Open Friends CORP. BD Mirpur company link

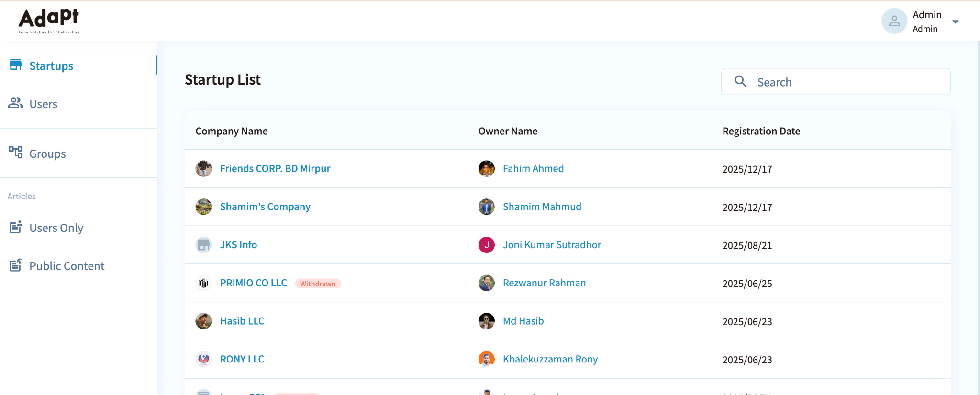pyautogui.click(x=275, y=168)
